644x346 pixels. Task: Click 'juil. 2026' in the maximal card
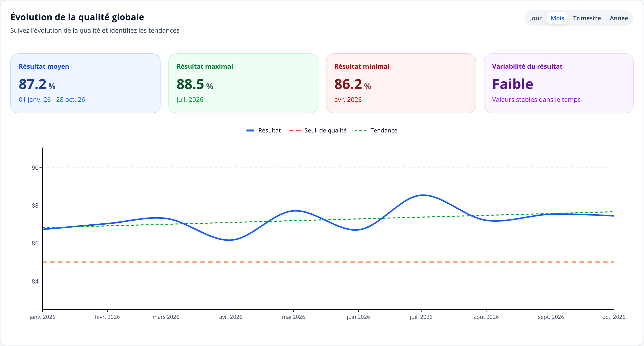[x=190, y=100]
